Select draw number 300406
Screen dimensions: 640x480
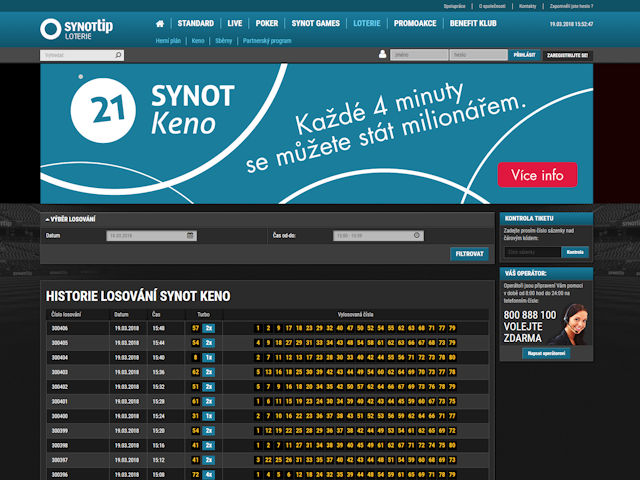click(x=60, y=328)
